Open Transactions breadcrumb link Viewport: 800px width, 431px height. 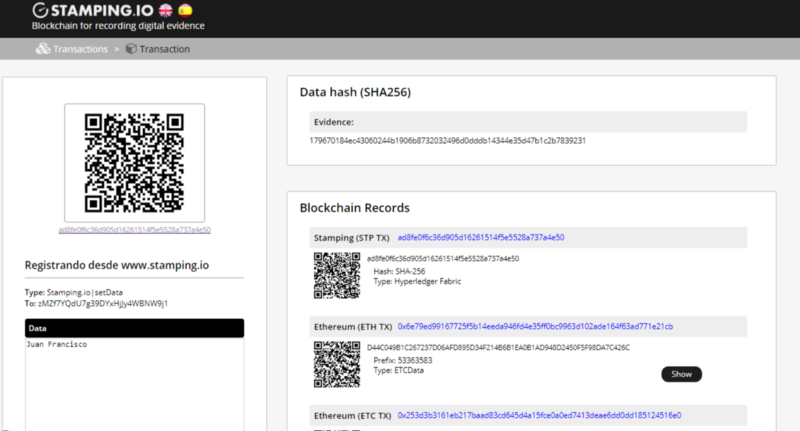coord(80,49)
